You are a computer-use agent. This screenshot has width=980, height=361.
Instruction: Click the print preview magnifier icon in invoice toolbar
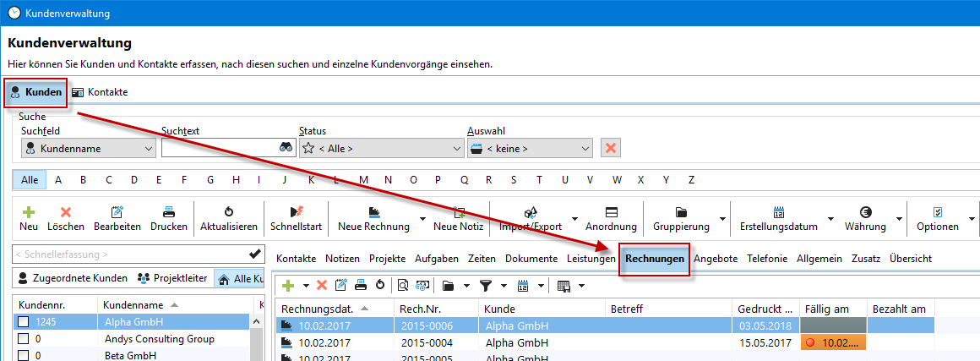(x=403, y=286)
